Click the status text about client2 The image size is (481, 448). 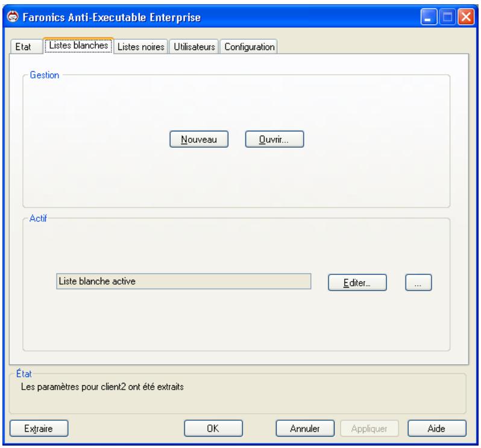[x=102, y=386]
